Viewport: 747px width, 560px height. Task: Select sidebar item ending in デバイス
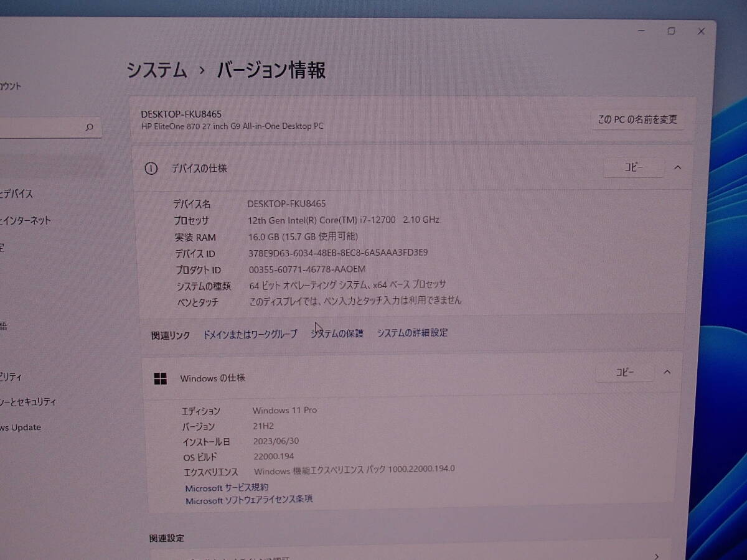[x=17, y=194]
